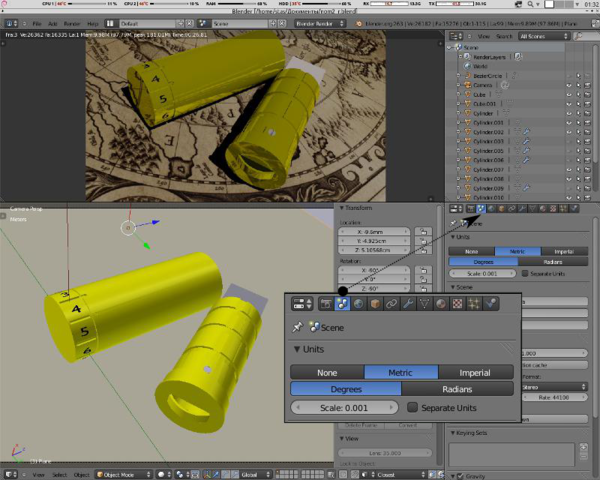Open the Object Mode dropdown

click(x=123, y=475)
